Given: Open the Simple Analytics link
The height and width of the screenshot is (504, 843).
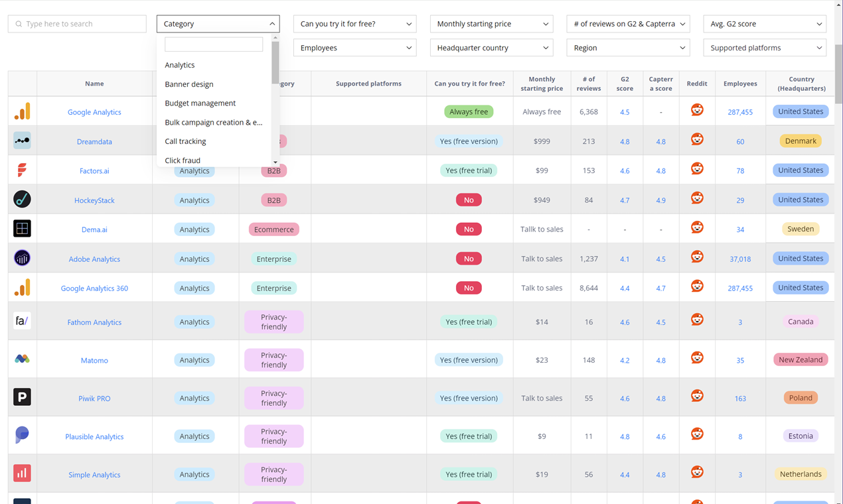Looking at the screenshot, I should (x=94, y=475).
